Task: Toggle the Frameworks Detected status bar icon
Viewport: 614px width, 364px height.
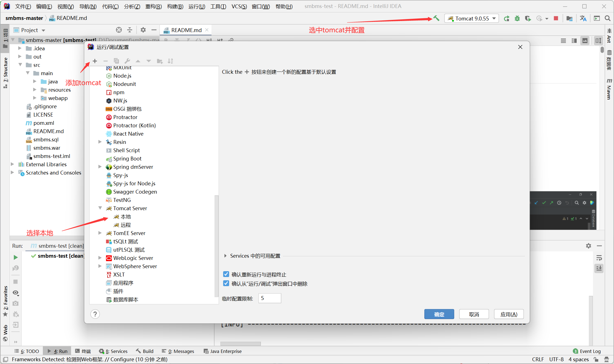Action: pos(6,359)
